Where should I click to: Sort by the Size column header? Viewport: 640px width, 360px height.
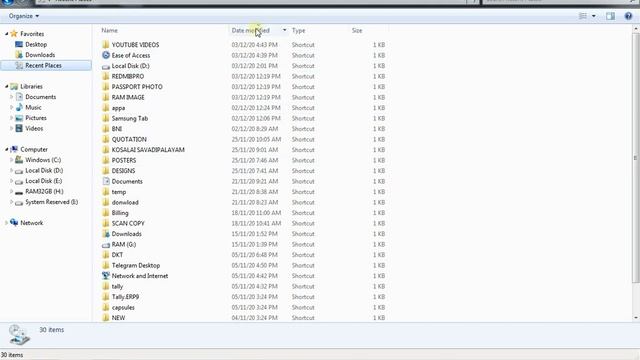(357, 31)
